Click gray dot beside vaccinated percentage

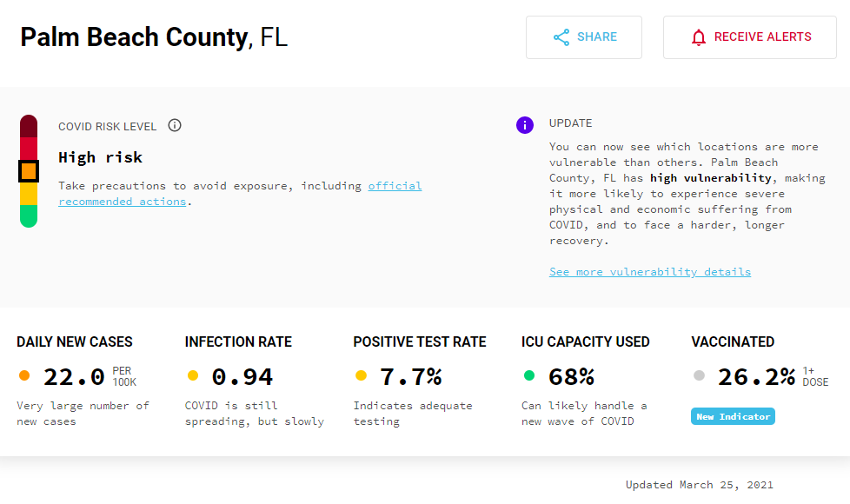(x=699, y=376)
